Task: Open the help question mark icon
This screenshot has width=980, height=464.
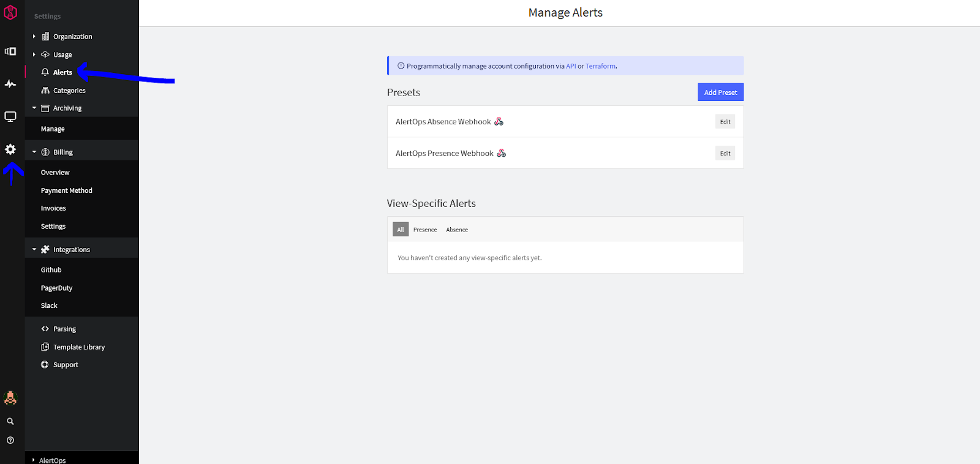Action: pos(10,440)
